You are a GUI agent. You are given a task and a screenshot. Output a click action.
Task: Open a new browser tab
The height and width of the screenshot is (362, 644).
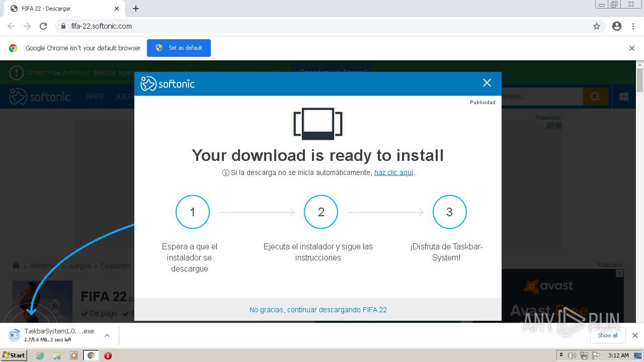coord(136,9)
